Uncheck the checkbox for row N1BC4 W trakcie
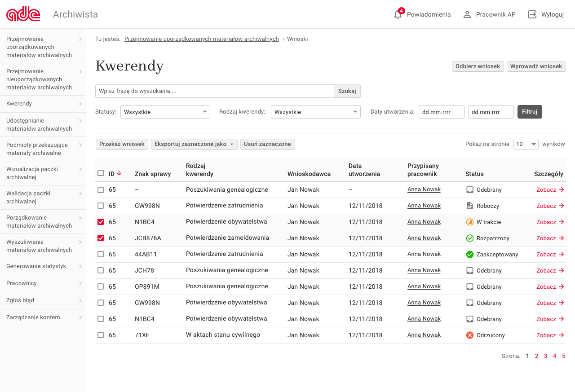This screenshot has height=392, width=575. (x=101, y=222)
